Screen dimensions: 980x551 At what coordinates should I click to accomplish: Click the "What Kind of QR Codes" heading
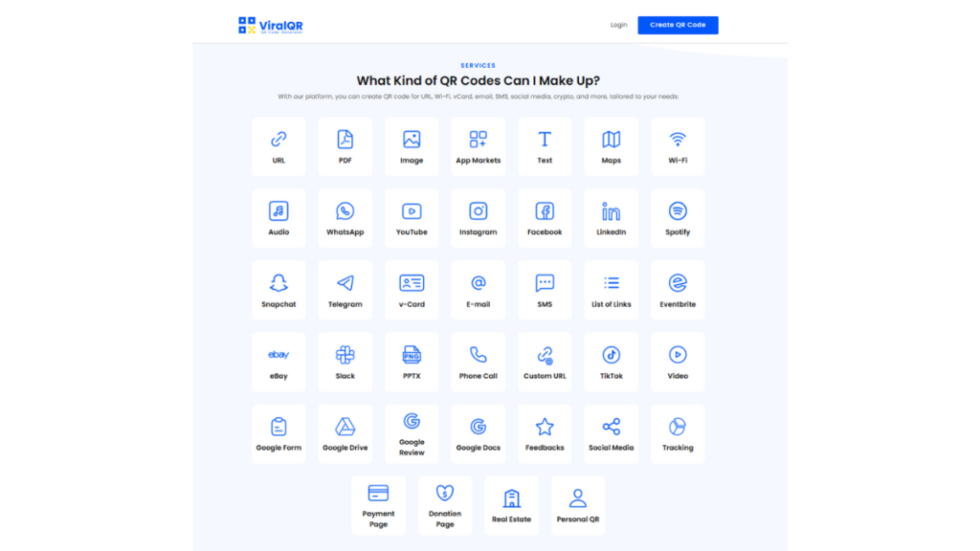tap(479, 80)
